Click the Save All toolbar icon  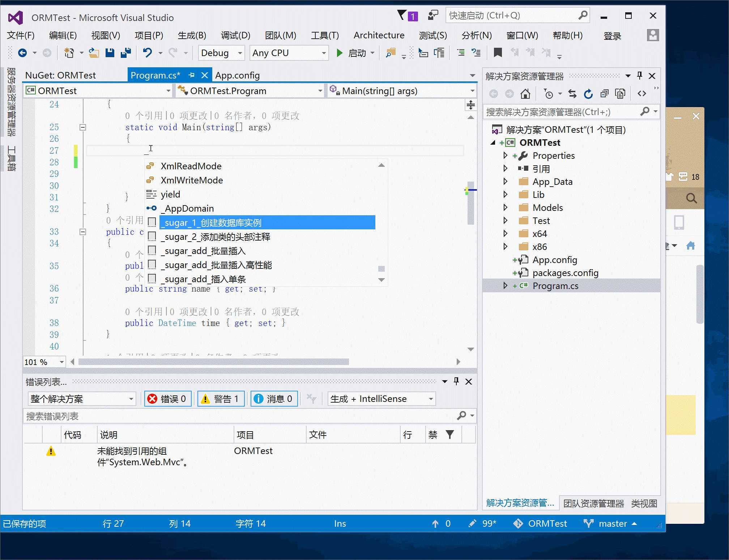[125, 53]
